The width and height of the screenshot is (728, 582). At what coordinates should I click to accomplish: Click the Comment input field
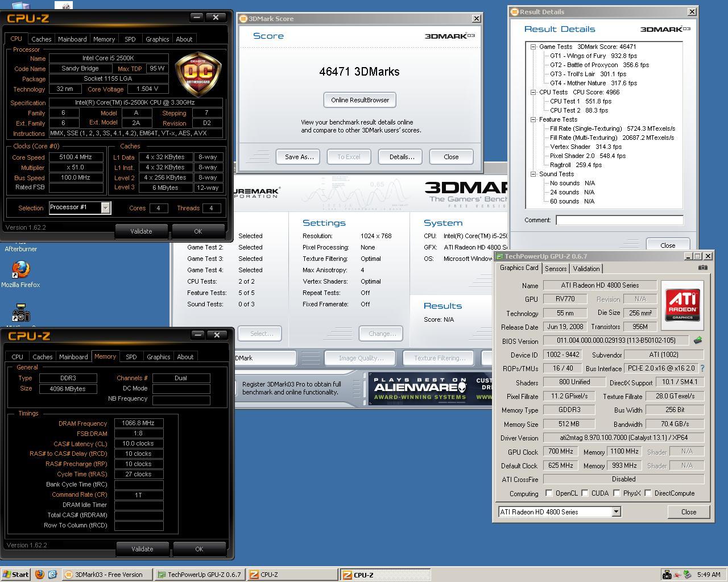(x=619, y=220)
